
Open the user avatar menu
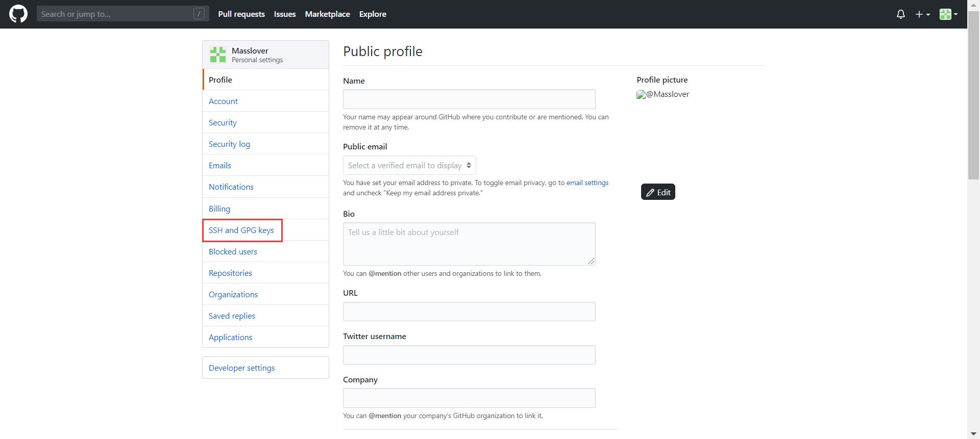[948, 14]
